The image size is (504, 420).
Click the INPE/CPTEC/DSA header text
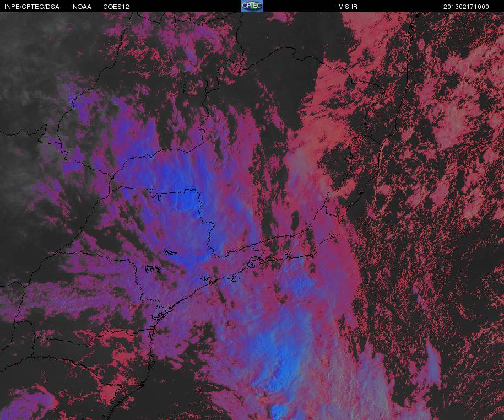(32, 7)
